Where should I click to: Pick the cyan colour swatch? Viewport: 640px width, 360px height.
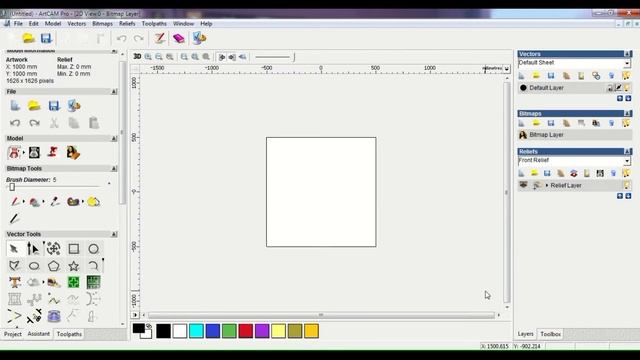pyautogui.click(x=196, y=331)
